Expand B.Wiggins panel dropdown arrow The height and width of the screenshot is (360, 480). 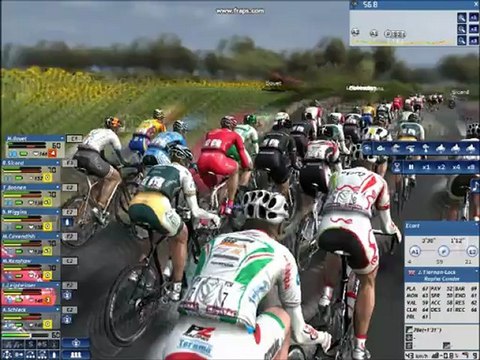[x=58, y=212]
